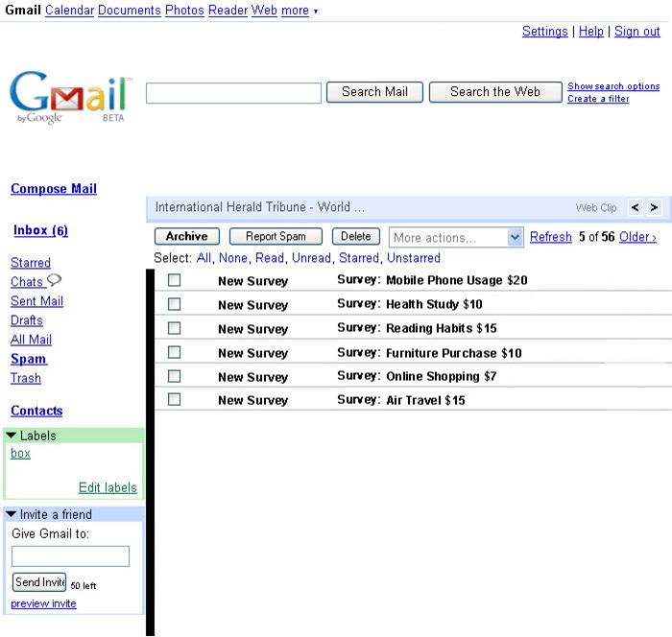The image size is (672, 637).
Task: Open the box label
Action: [20, 453]
